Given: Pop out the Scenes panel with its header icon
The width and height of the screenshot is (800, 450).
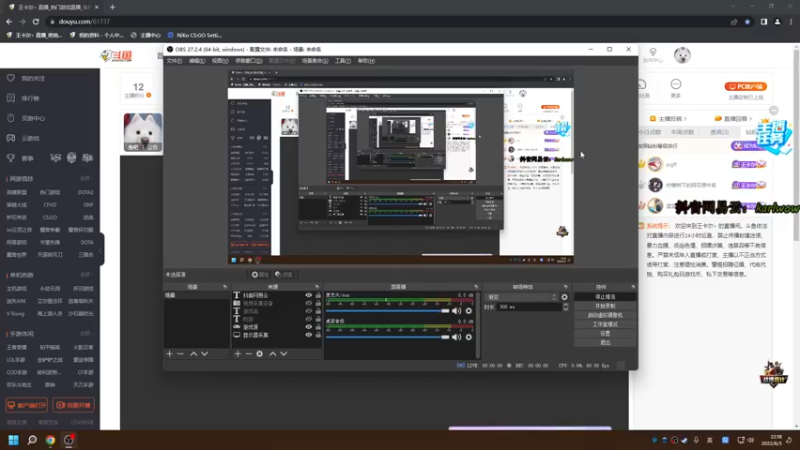Looking at the screenshot, I should 225,287.
